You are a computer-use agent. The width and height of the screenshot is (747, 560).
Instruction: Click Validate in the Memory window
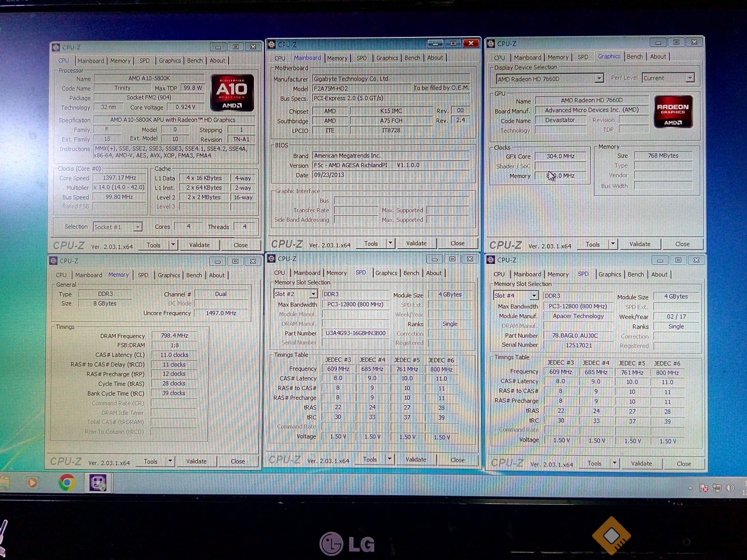click(197, 461)
